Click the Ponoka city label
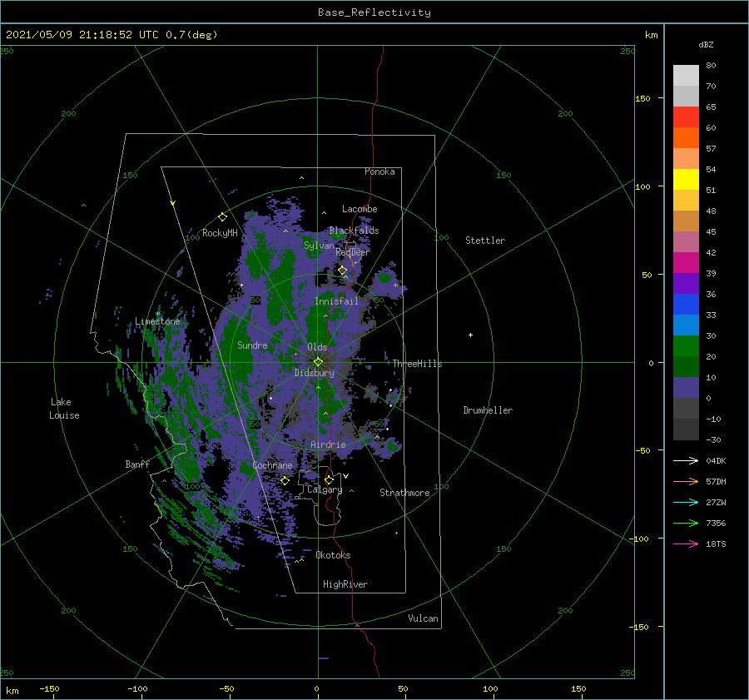 (379, 171)
